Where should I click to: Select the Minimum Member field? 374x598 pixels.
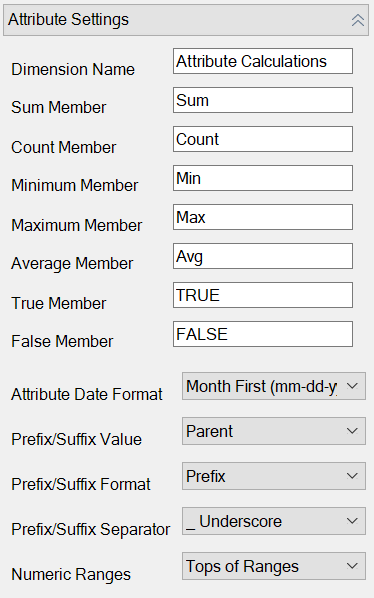tap(263, 178)
